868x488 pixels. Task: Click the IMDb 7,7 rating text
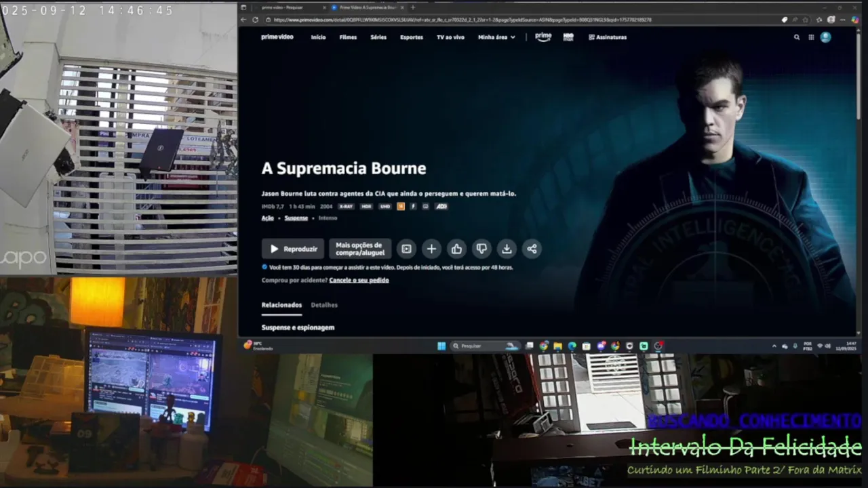coord(273,206)
